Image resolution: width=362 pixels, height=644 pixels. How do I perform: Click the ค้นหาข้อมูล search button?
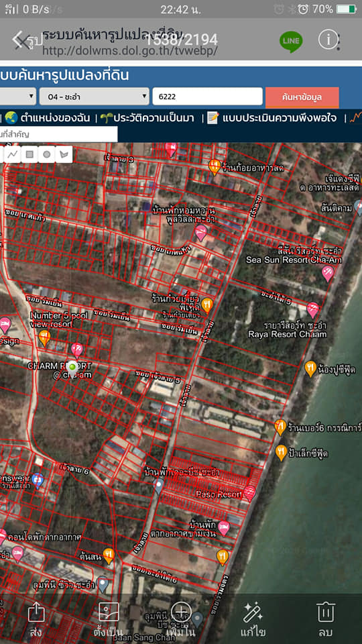302,97
